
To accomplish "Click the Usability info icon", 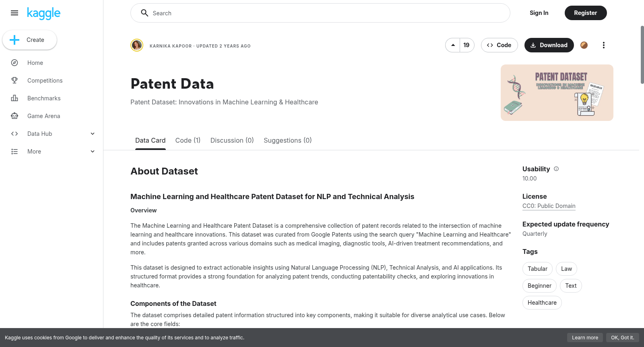I will [556, 169].
